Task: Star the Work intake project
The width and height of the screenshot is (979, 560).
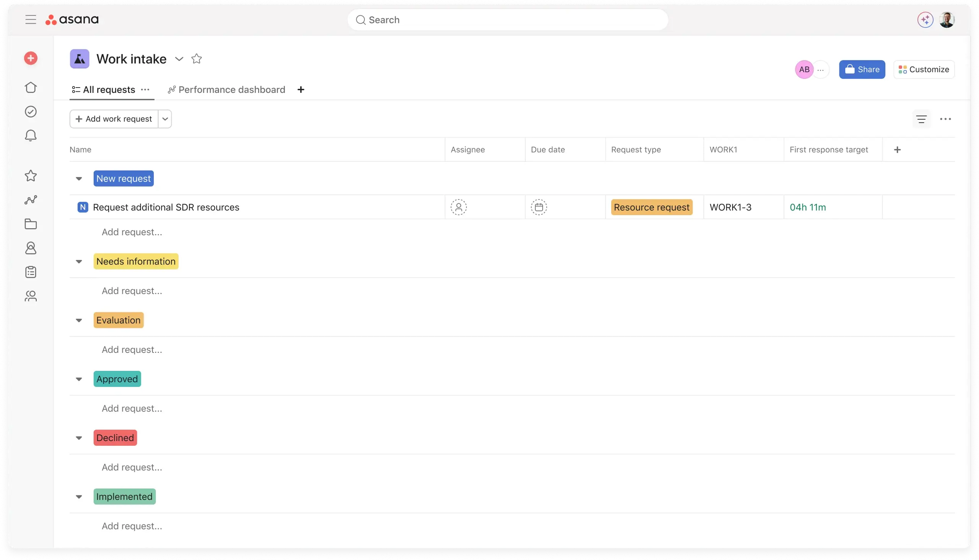Action: (x=197, y=59)
